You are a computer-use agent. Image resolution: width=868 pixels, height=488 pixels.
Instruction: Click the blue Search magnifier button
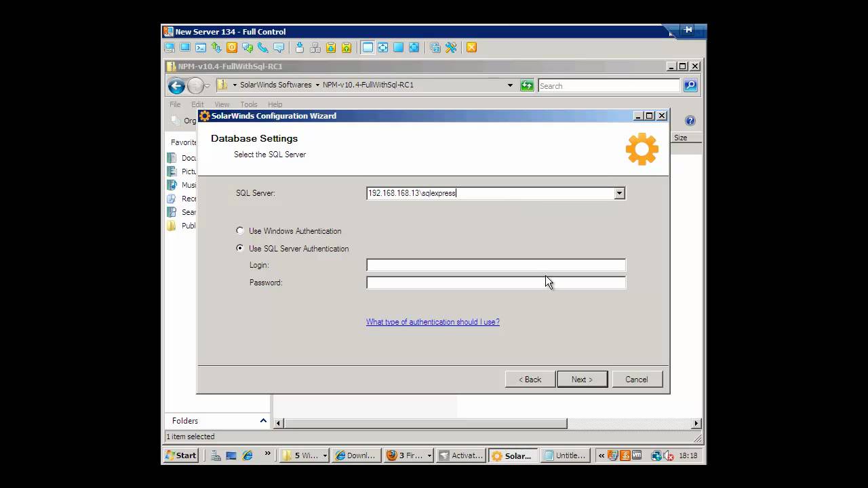pos(690,85)
